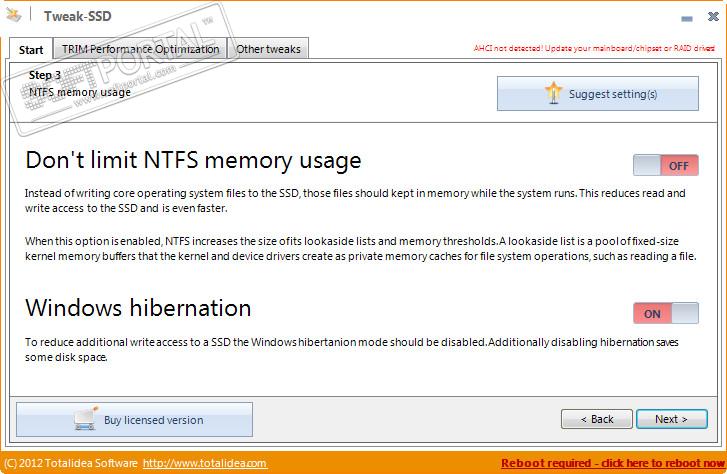Close the Tweak-SSD window
Screen dimensions: 727x474
coord(712,18)
